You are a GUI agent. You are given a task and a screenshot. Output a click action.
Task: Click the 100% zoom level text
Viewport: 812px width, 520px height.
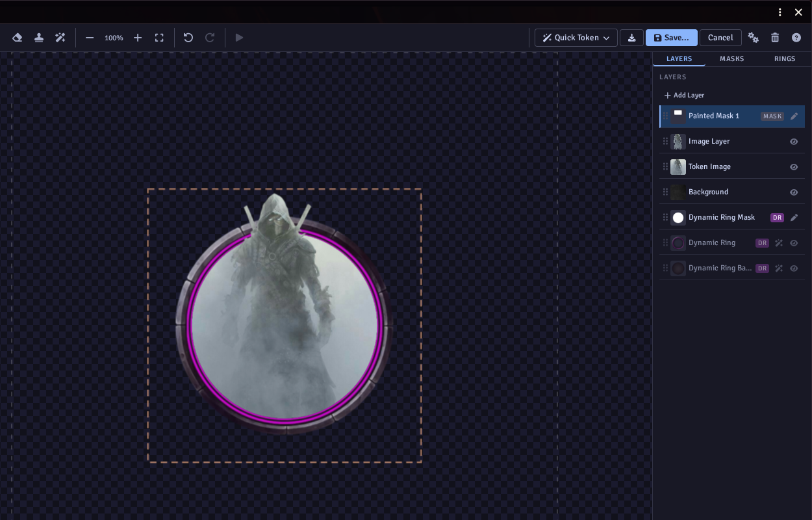[114, 38]
